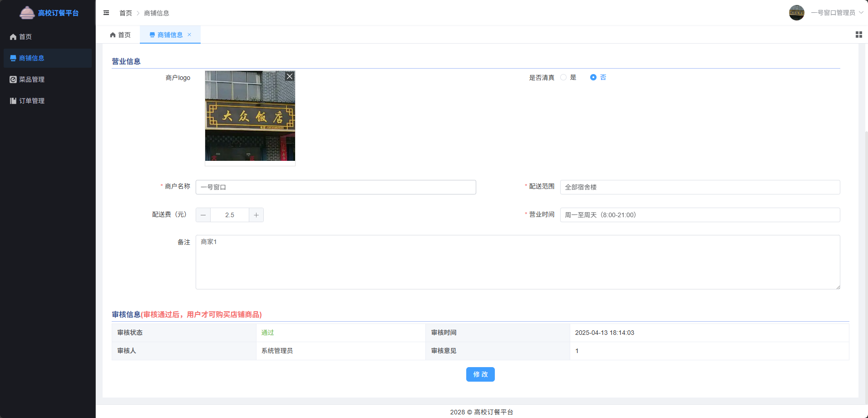Screen dimensions: 868x418
Task: Select 是 for 是否清真
Action: pyautogui.click(x=563, y=77)
